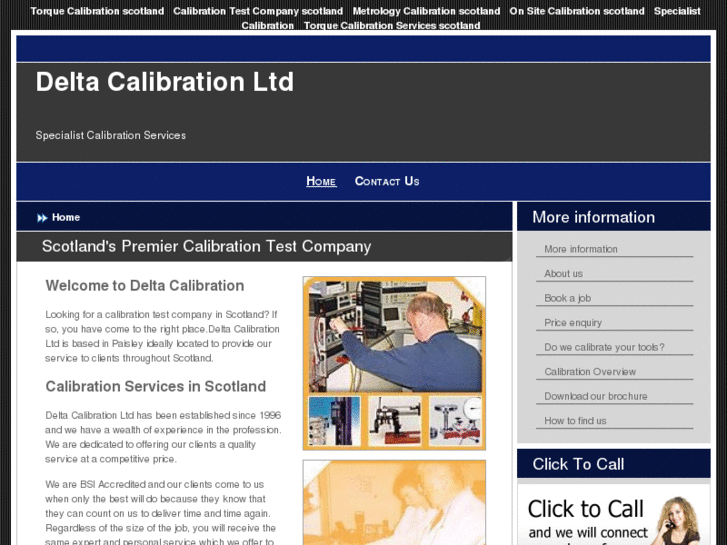Open the Book a job link
The height and width of the screenshot is (545, 727).
[568, 298]
